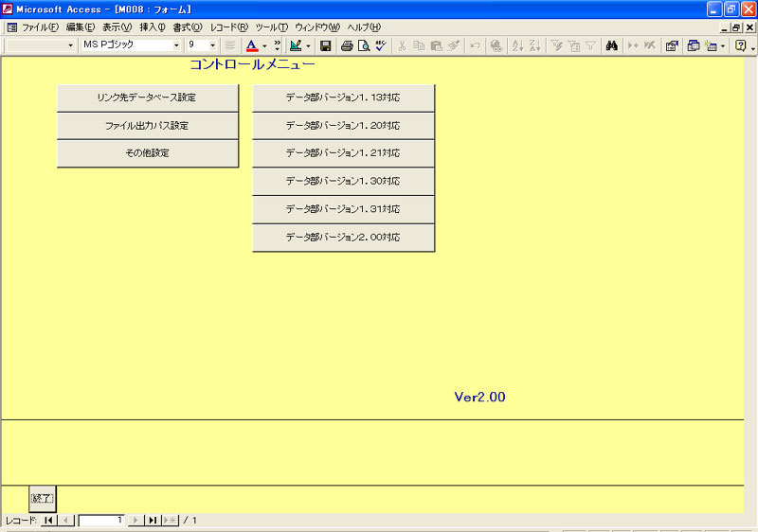Image resolution: width=758 pixels, height=532 pixels.
Task: Click the Print icon in the toolbar
Action: click(x=347, y=45)
